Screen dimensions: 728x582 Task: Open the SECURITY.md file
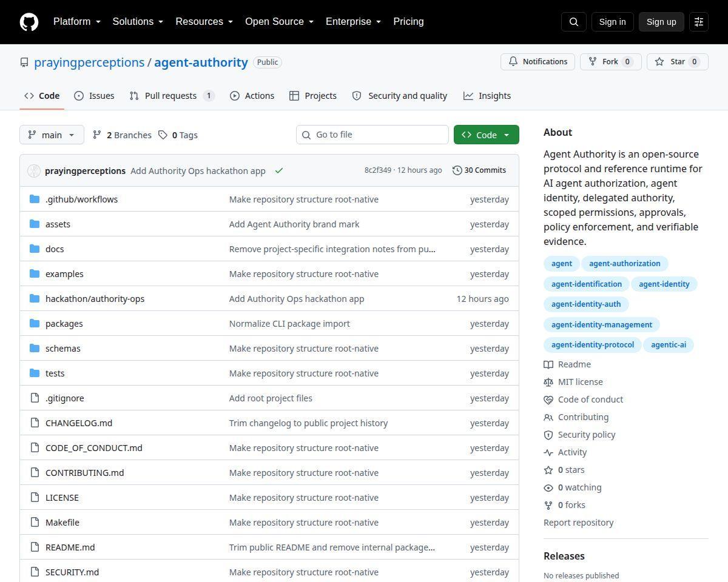[72, 572]
